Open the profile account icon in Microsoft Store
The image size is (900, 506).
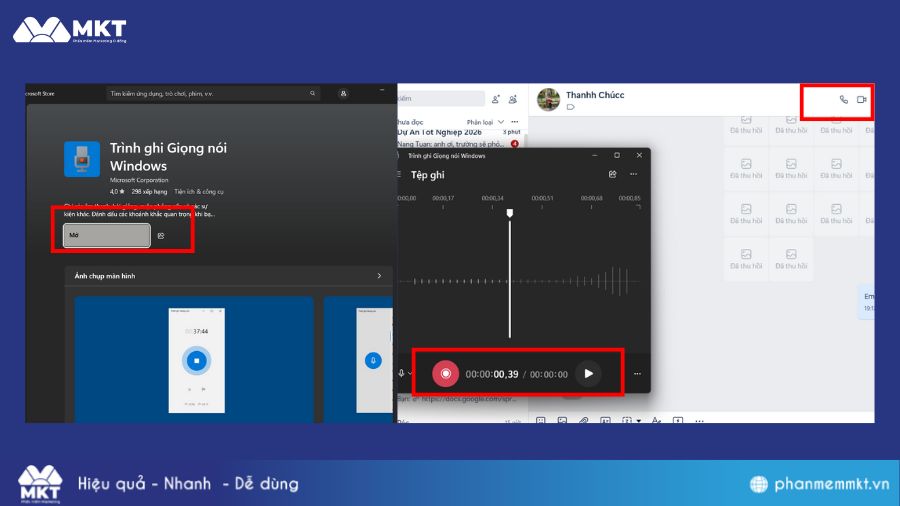[x=343, y=94]
